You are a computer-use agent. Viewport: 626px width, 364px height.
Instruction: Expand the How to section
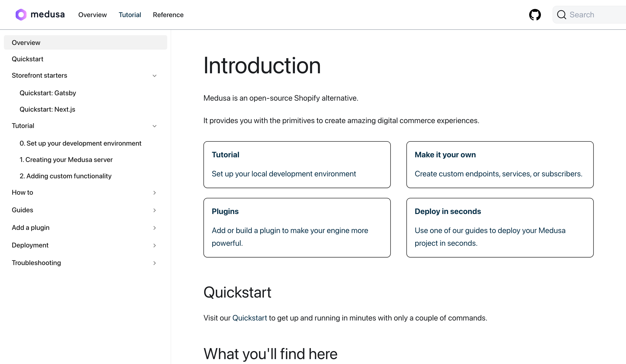[155, 193]
